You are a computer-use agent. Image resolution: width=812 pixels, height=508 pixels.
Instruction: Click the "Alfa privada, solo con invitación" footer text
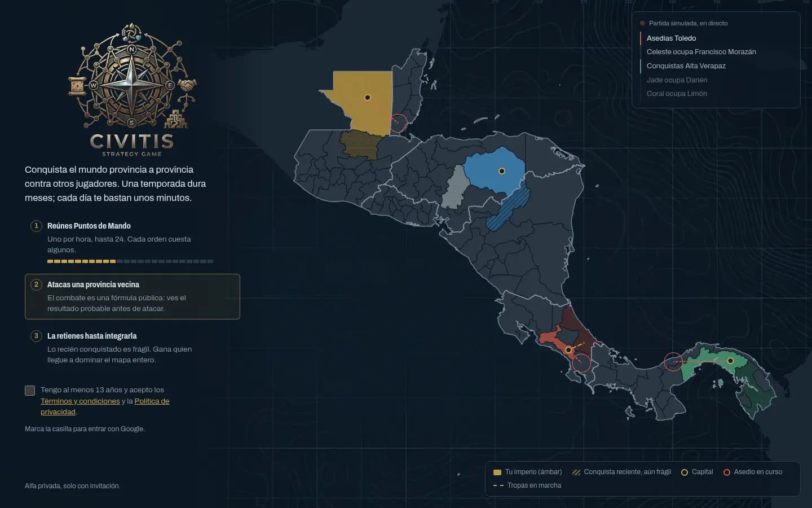click(x=72, y=486)
